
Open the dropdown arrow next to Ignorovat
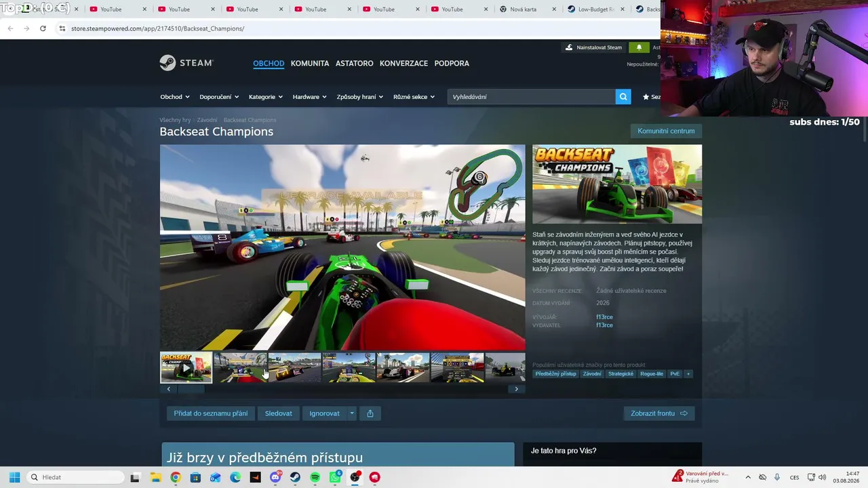351,413
